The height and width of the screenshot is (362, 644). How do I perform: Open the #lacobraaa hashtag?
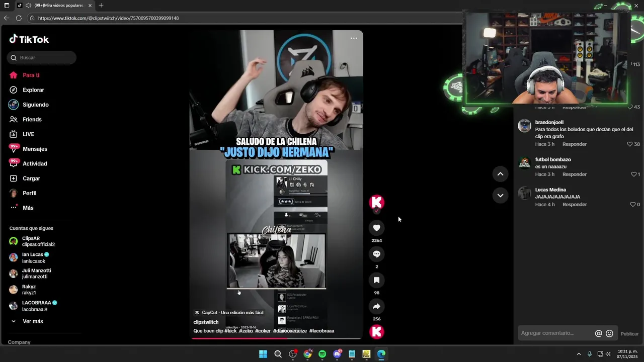(x=321, y=331)
